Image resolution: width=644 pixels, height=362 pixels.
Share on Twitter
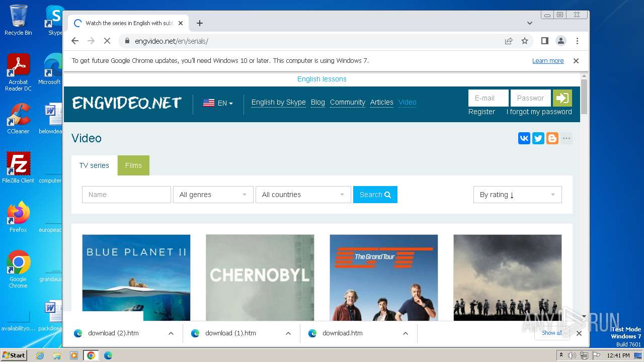tap(538, 138)
